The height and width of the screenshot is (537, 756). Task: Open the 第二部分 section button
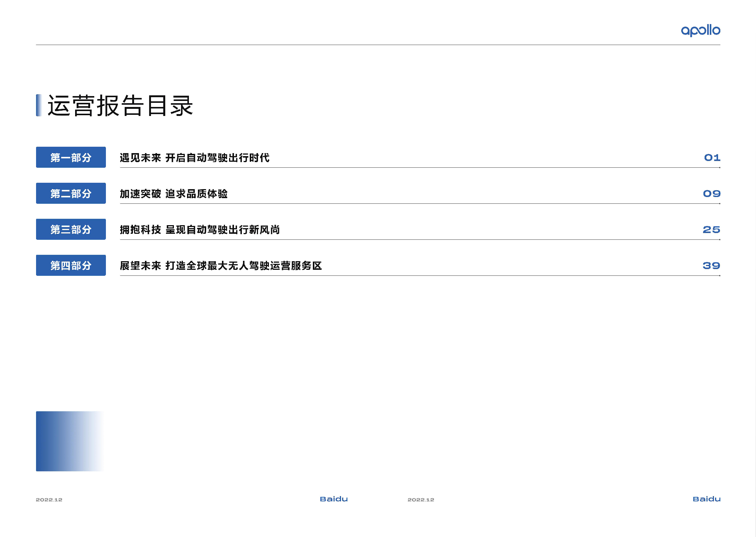coord(71,193)
